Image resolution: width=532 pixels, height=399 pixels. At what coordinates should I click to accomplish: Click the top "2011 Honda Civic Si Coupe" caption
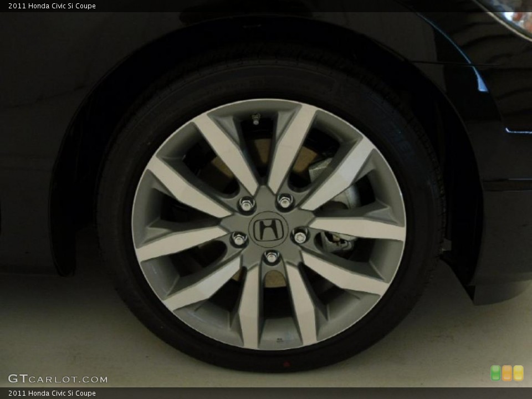tap(52, 6)
